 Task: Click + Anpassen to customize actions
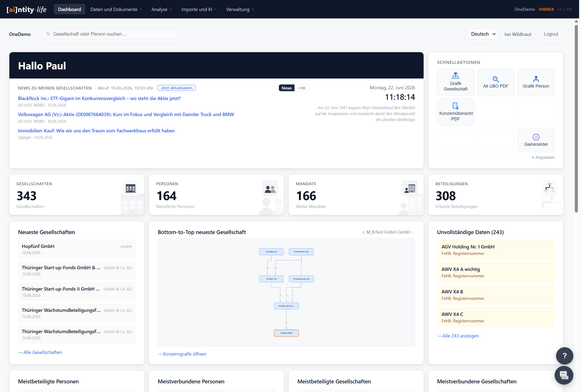pyautogui.click(x=543, y=157)
